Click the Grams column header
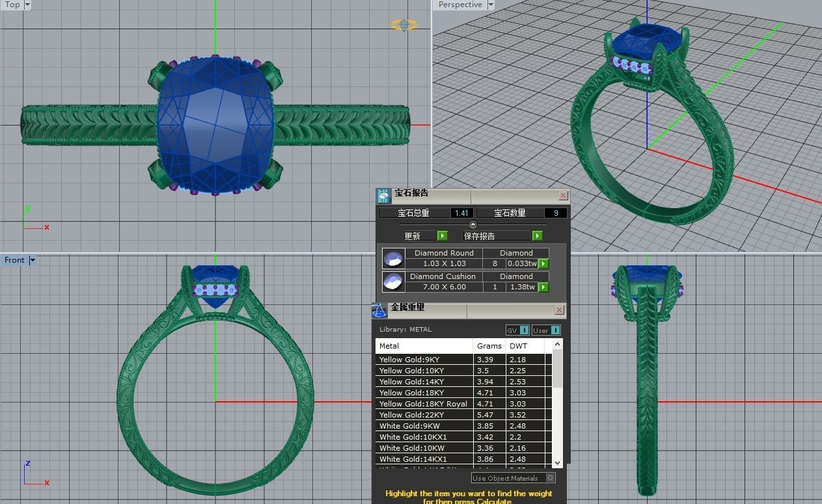Viewport: 822px width, 504px height. [x=489, y=346]
